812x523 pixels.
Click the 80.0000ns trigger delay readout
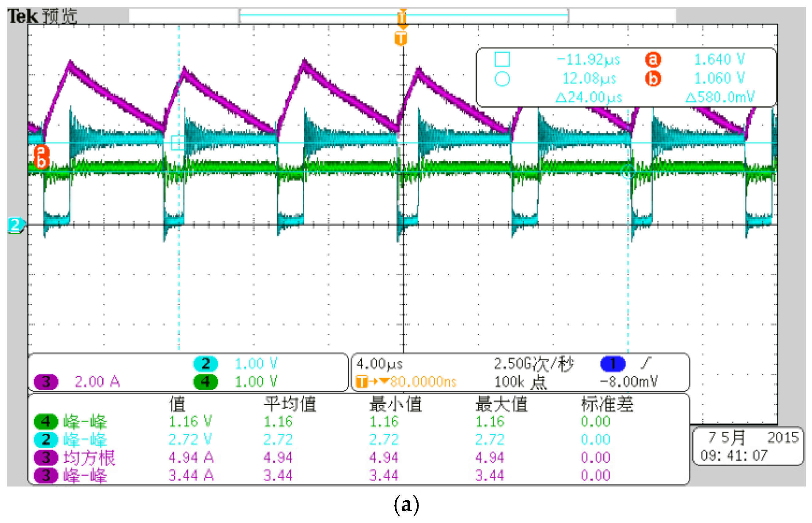423,382
